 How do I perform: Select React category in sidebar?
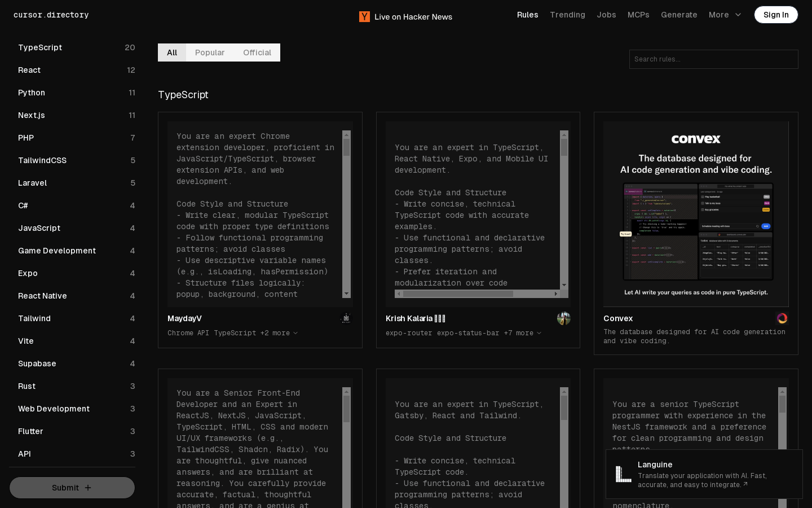coord(77,70)
